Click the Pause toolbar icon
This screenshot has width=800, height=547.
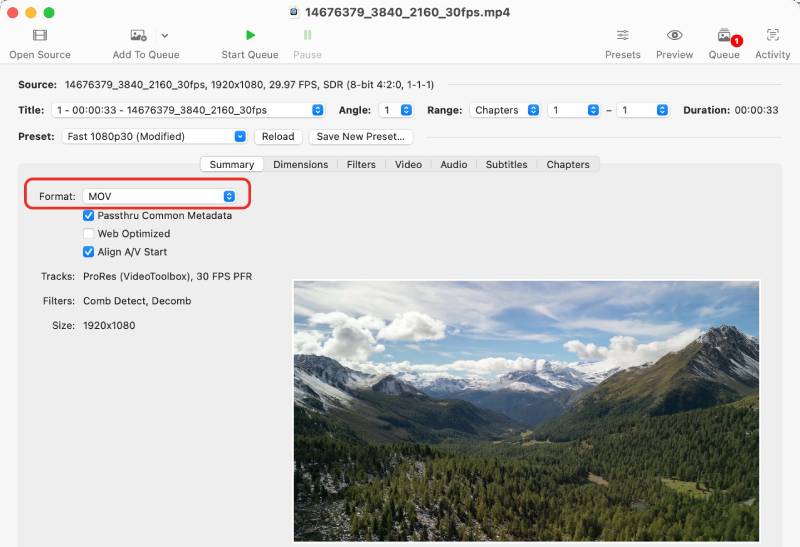tap(308, 35)
